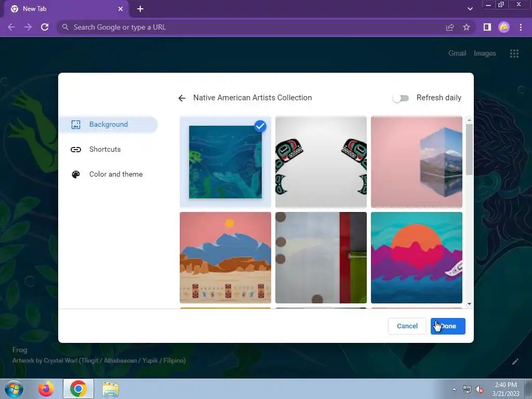Click the network tray icon
The image size is (532, 399).
tap(467, 390)
